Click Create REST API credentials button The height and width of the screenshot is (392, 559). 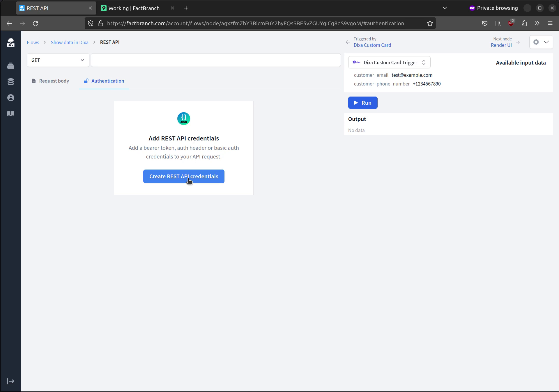point(183,176)
